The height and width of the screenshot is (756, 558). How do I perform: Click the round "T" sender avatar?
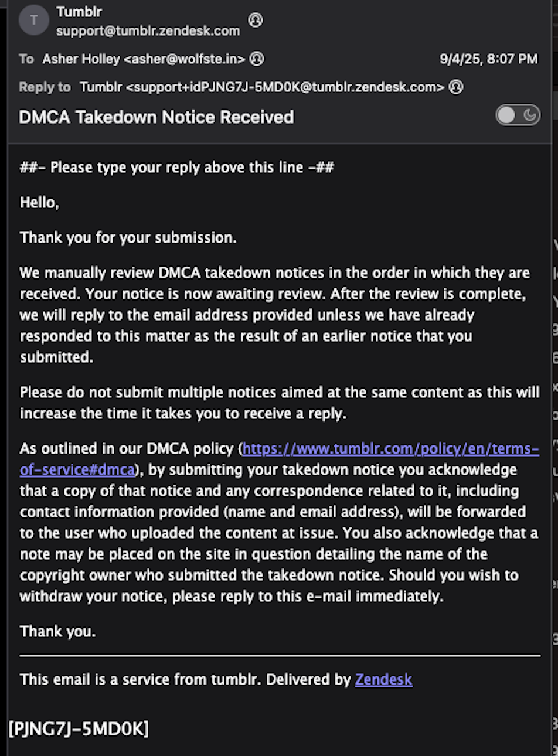coord(33,21)
